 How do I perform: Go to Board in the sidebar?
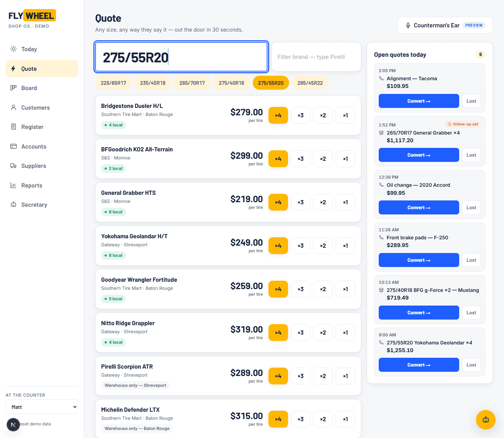[42, 88]
